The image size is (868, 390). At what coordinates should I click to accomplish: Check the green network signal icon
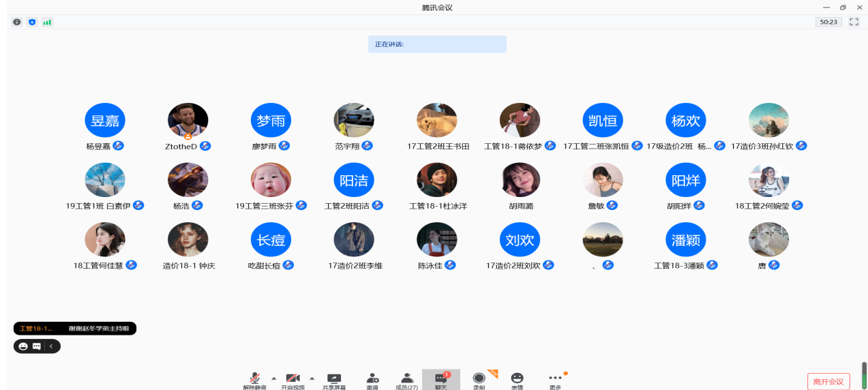(x=47, y=22)
